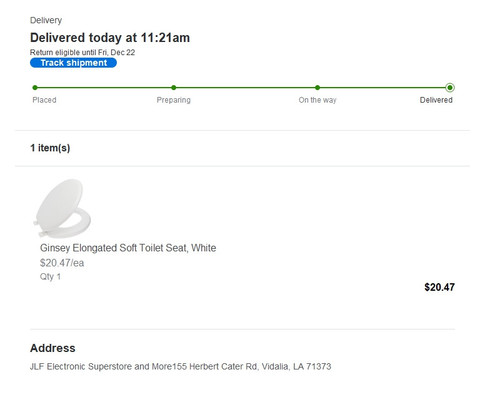The height and width of the screenshot is (414, 500).
Task: Open the toilet seat product image
Action: point(62,208)
